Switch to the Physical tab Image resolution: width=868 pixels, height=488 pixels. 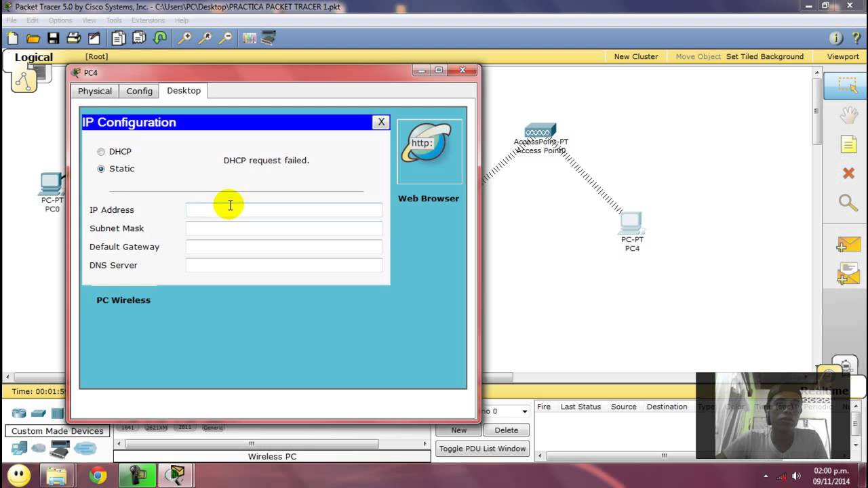(95, 91)
